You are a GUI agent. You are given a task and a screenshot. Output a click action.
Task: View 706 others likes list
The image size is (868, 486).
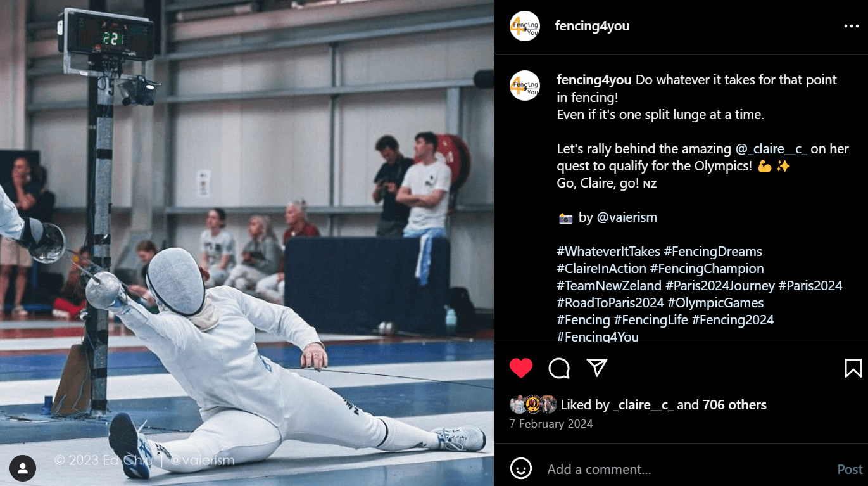pyautogui.click(x=734, y=405)
